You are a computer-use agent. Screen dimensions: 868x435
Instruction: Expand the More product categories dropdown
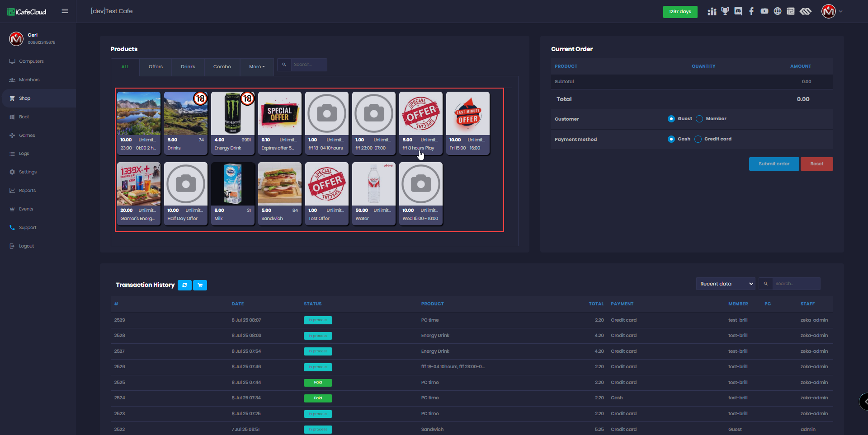(257, 67)
